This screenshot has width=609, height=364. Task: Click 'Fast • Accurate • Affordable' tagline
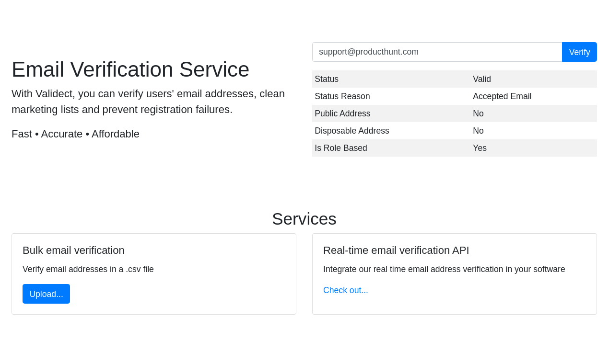(x=75, y=134)
